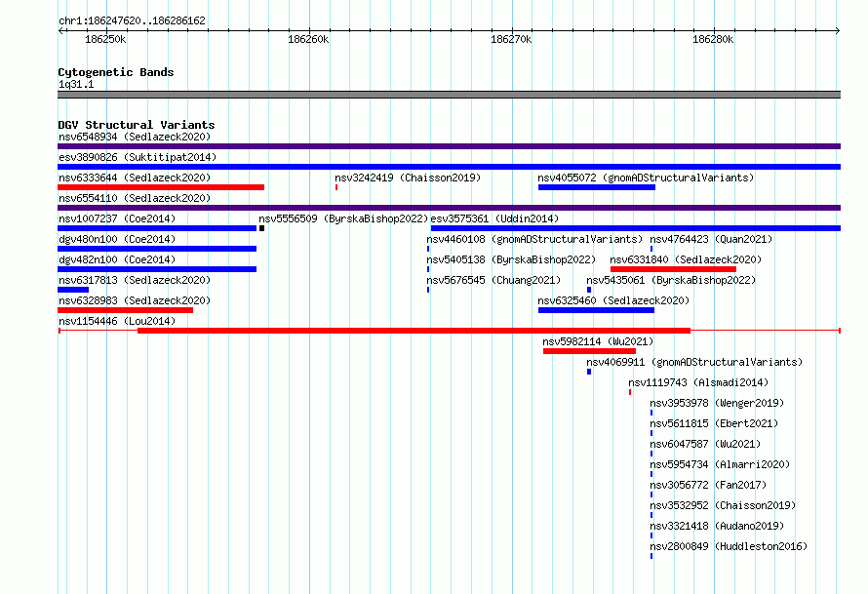Click nsv1007237 (Coe2014) label
The height and width of the screenshot is (594, 868).
click(117, 218)
